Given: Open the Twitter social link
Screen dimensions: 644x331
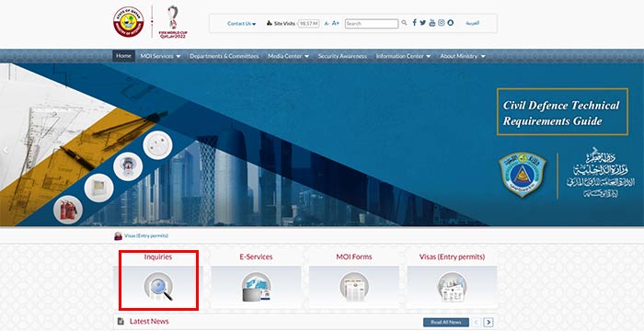Looking at the screenshot, I should (x=423, y=23).
